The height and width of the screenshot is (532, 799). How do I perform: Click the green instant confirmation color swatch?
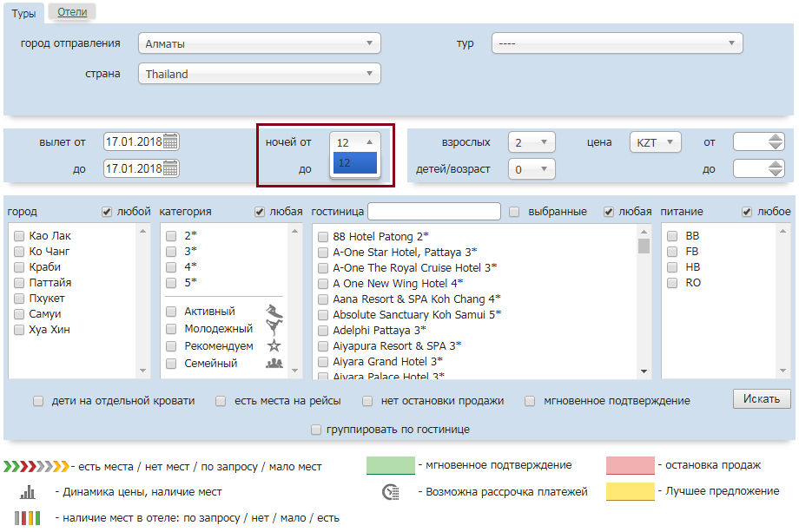tap(390, 466)
